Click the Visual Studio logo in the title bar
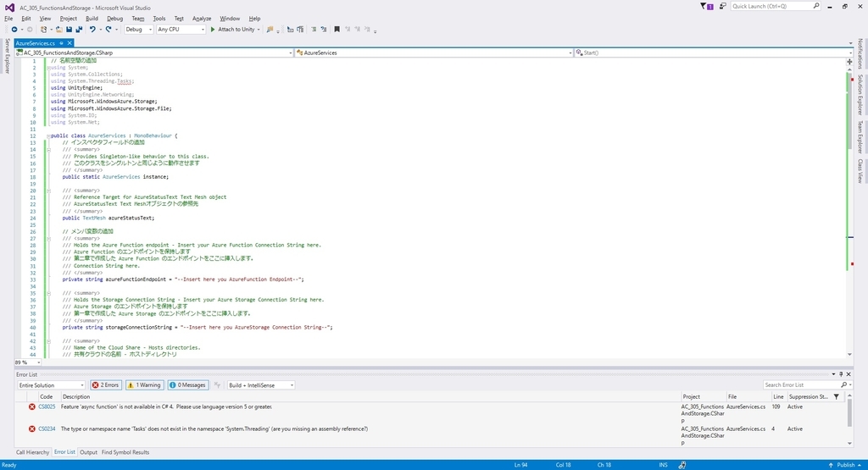 coord(9,7)
